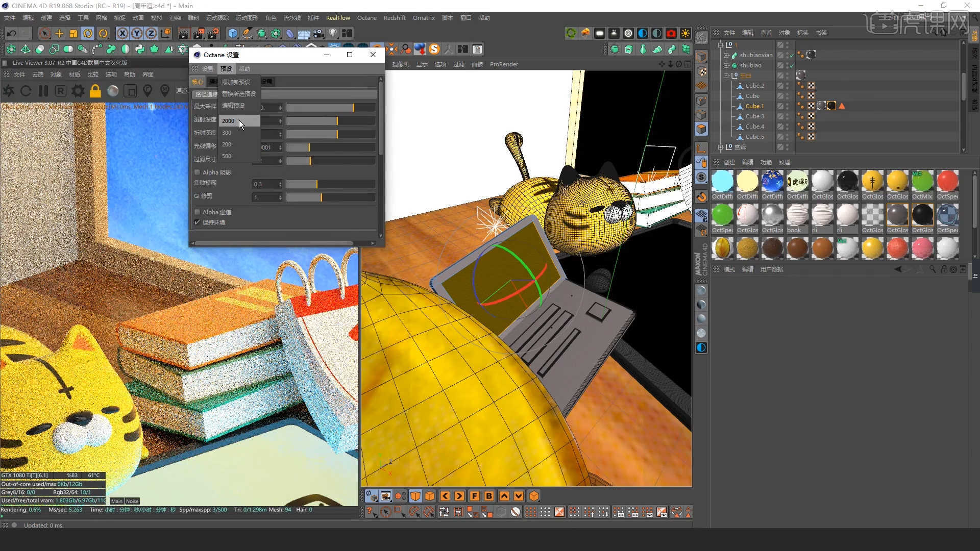Uncheck the 保持环境 checkbox

pyautogui.click(x=198, y=222)
